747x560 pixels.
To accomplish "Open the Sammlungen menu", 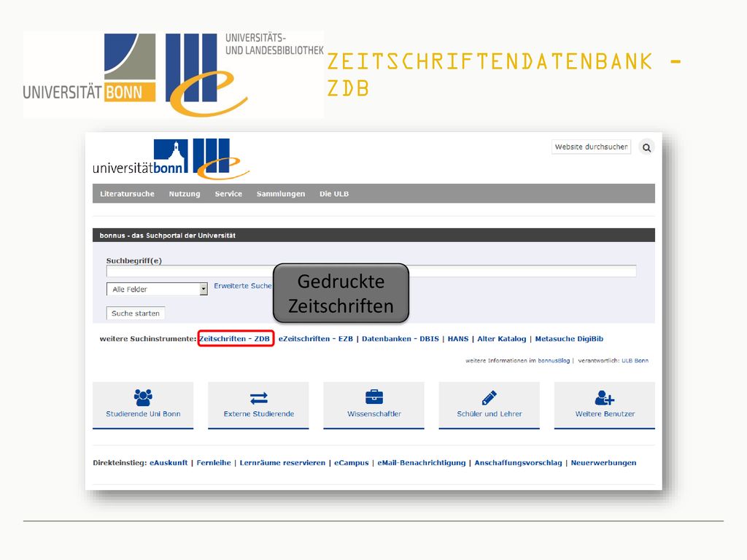I will tap(281, 194).
